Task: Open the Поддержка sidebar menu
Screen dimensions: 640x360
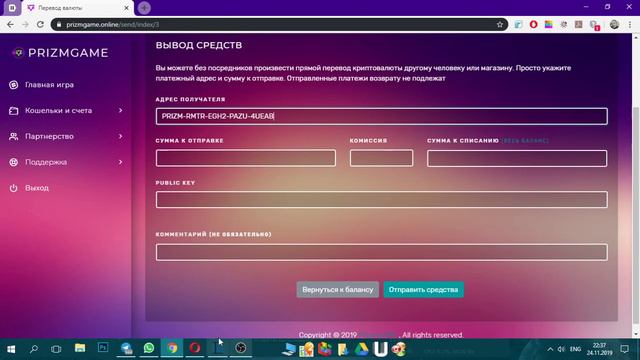Action: [46, 162]
